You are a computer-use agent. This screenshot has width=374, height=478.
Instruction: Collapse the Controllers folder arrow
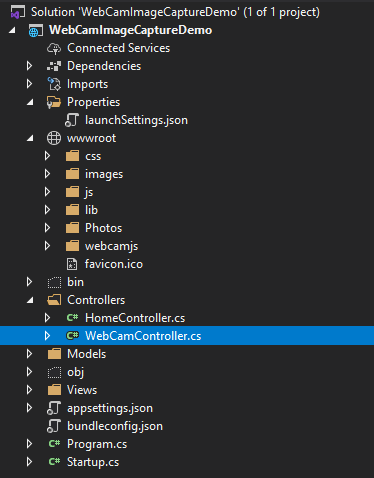30,300
